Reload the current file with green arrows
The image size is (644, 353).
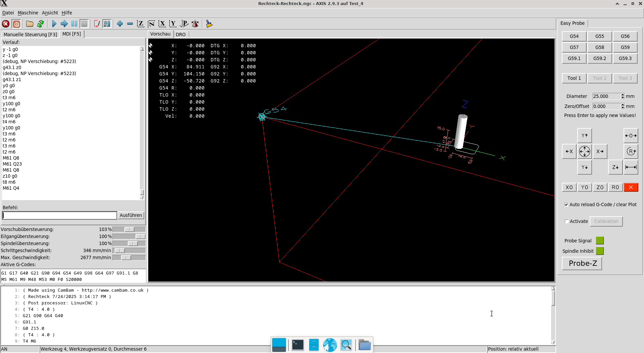tap(41, 24)
